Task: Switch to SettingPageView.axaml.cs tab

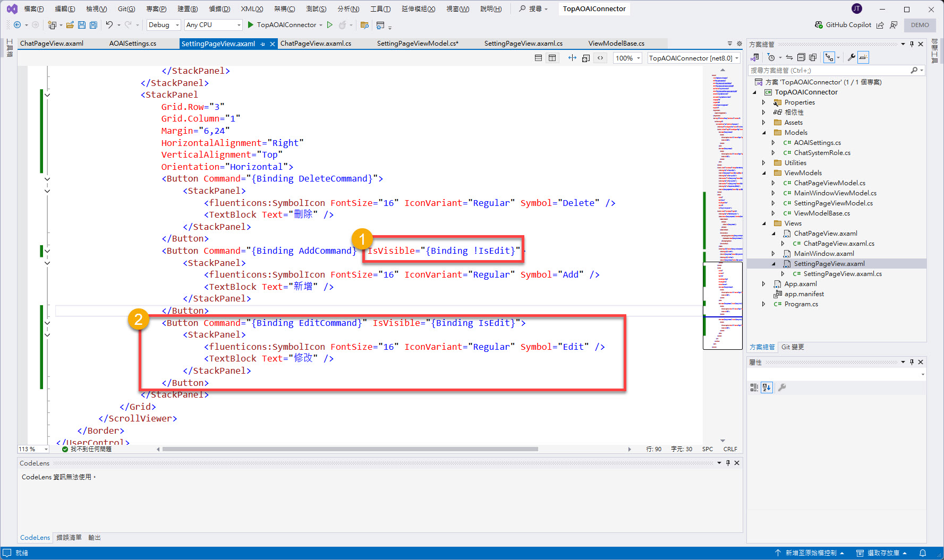Action: (523, 44)
